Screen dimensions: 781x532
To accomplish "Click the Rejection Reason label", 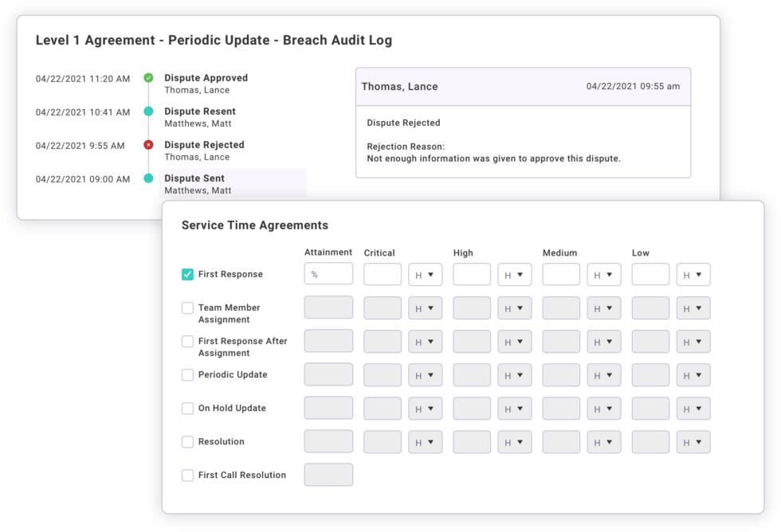I will coord(406,147).
